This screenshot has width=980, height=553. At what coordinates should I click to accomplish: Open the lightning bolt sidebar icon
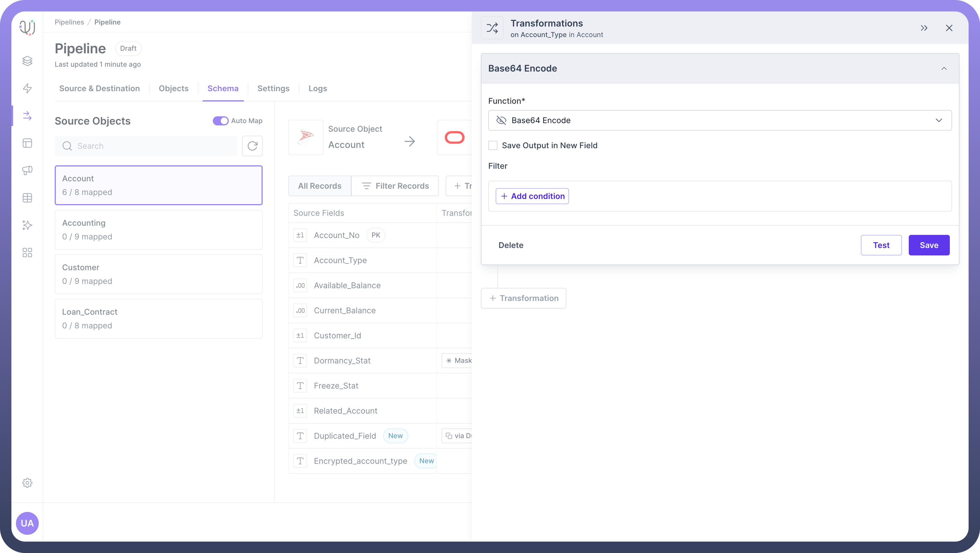(x=27, y=88)
